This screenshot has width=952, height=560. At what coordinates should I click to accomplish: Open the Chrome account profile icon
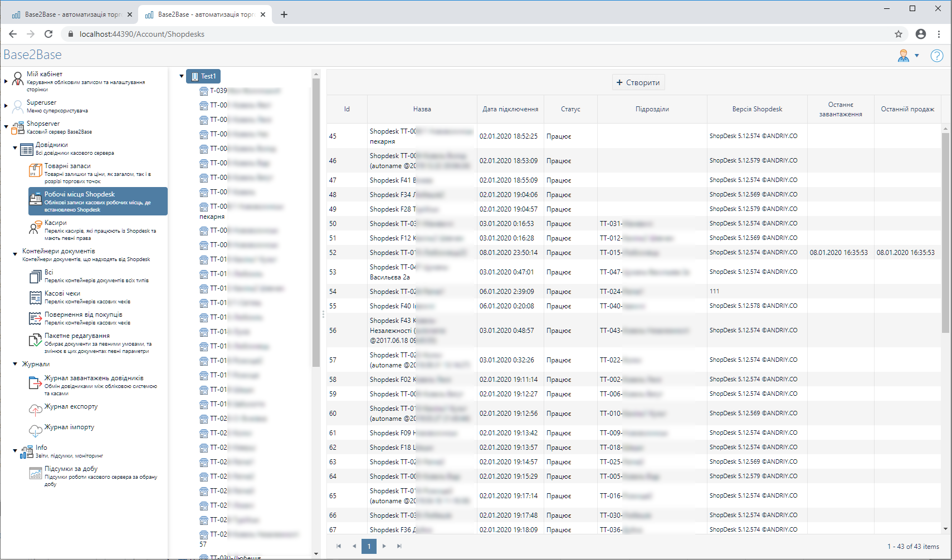921,34
